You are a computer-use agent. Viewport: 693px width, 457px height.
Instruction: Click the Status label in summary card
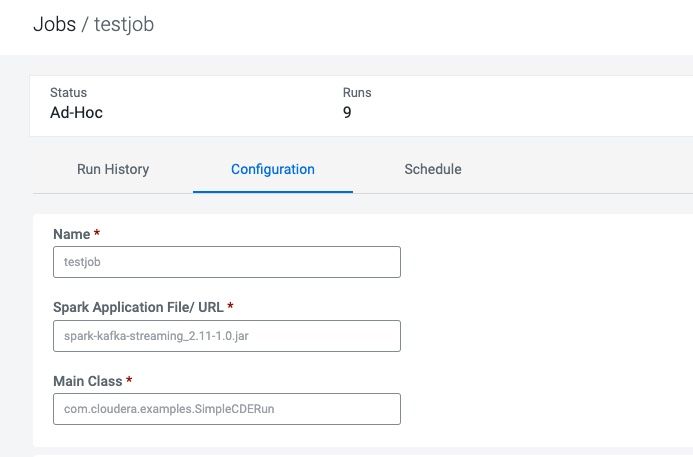tap(68, 93)
